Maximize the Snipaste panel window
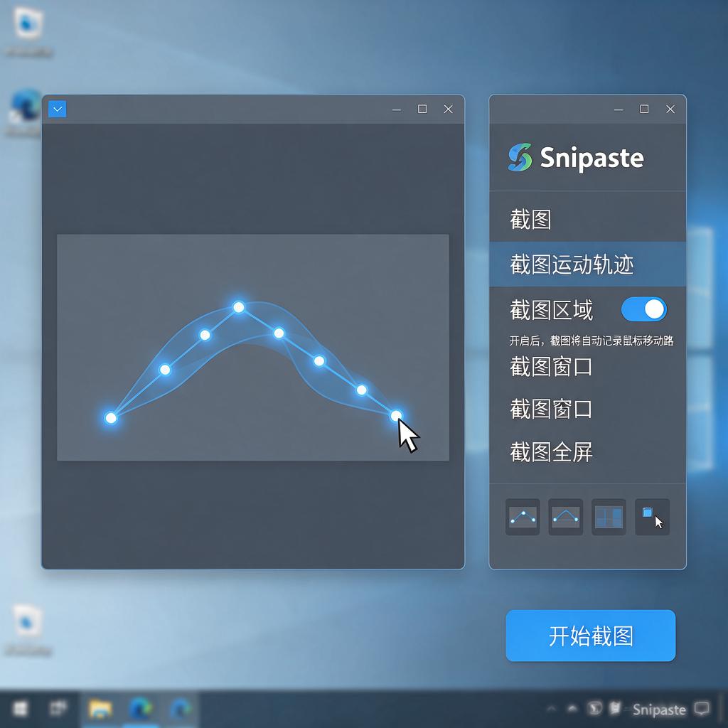Screen dimensions: 728x728 [644, 109]
